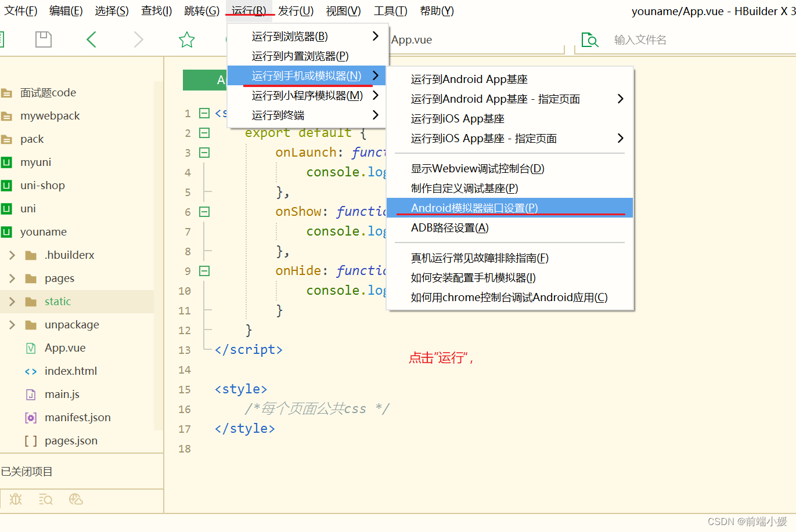Image resolution: width=796 pixels, height=532 pixels.
Task: Click the manifest.json gear file icon
Action: (31, 418)
